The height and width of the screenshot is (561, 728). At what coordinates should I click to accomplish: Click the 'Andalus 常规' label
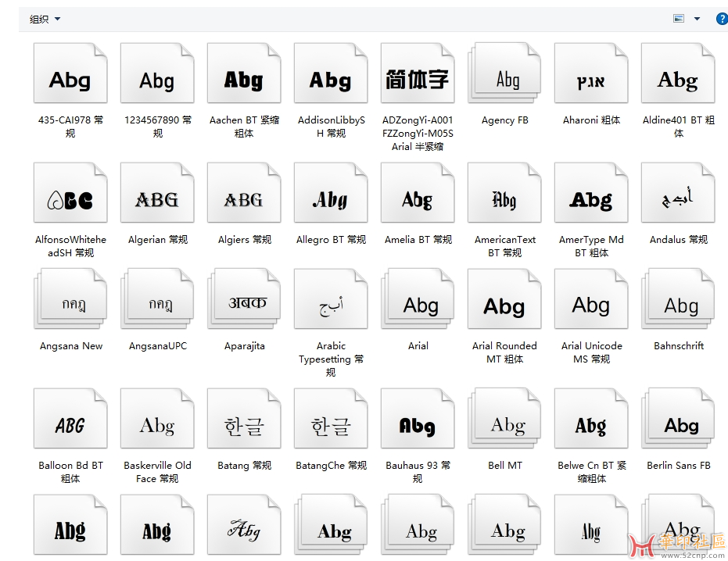(678, 240)
